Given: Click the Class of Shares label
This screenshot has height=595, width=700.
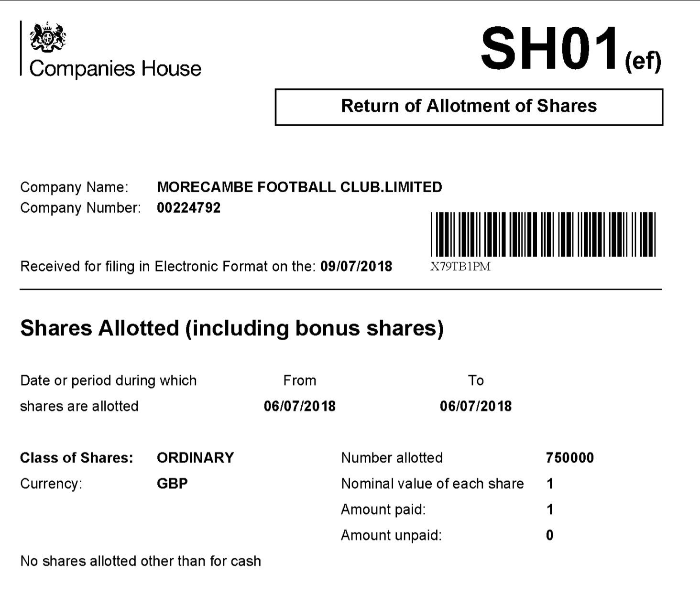Looking at the screenshot, I should click(x=77, y=458).
